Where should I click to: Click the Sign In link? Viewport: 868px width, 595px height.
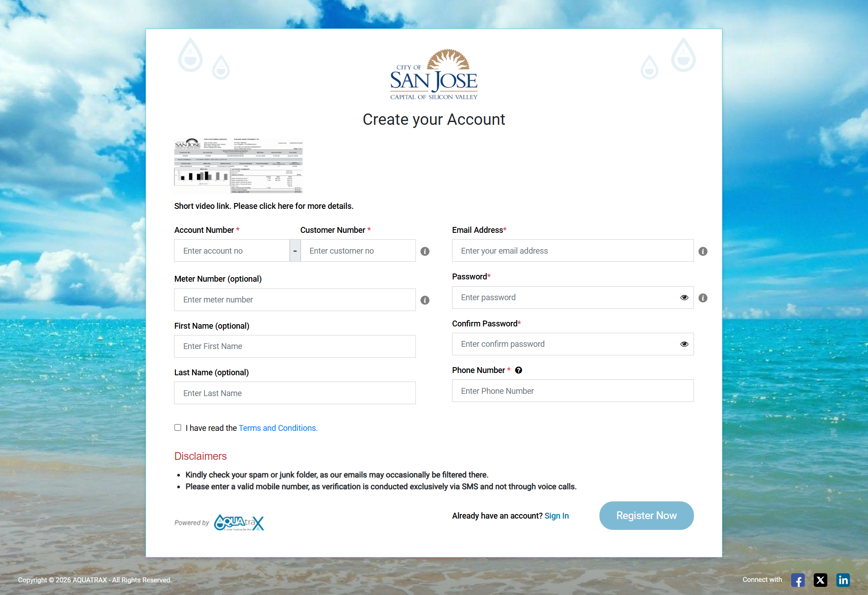(557, 516)
